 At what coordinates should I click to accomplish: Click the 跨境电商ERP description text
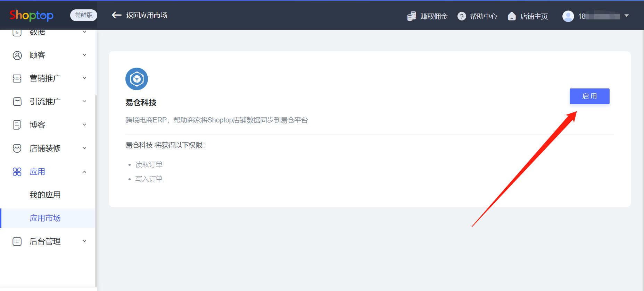tap(217, 120)
